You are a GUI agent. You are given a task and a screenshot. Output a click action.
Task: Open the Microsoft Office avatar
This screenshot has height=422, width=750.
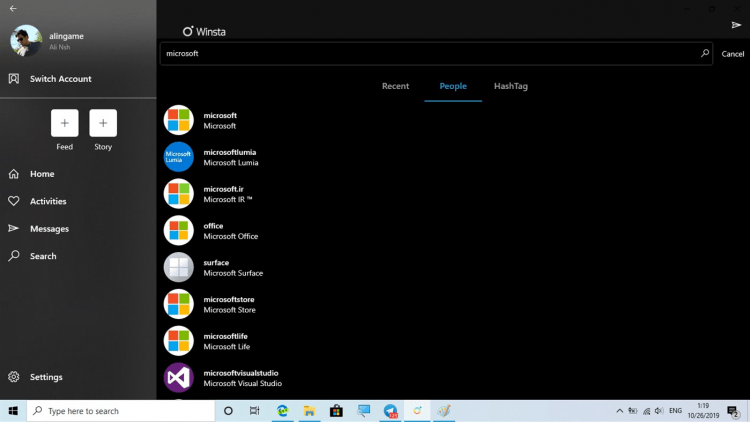pyautogui.click(x=178, y=231)
